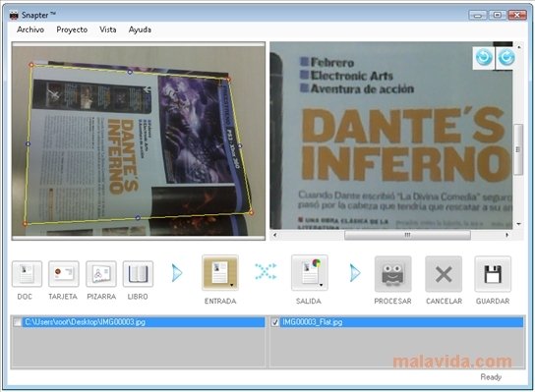This screenshot has height=392, width=535.
Task: Select the DOC document mode icon
Action: 27,274
